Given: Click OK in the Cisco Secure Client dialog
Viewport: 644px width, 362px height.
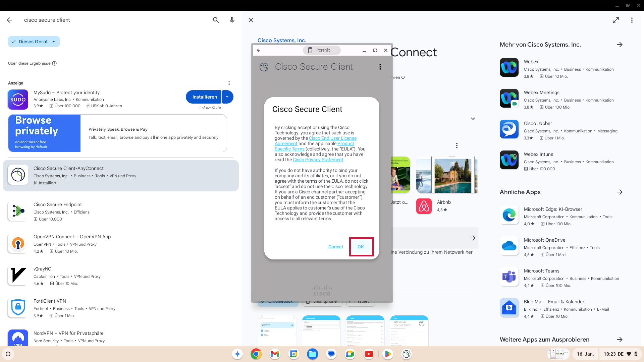Looking at the screenshot, I should (x=361, y=247).
